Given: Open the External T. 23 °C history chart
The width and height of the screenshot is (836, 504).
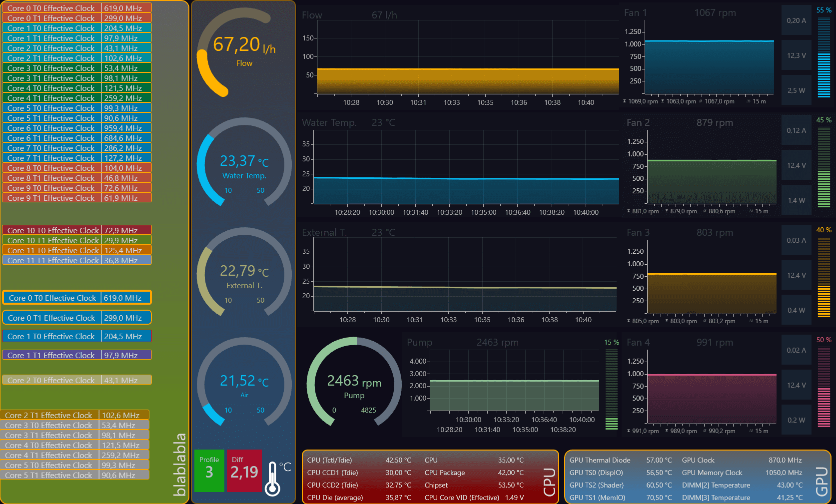Looking at the screenshot, I should pyautogui.click(x=459, y=277).
